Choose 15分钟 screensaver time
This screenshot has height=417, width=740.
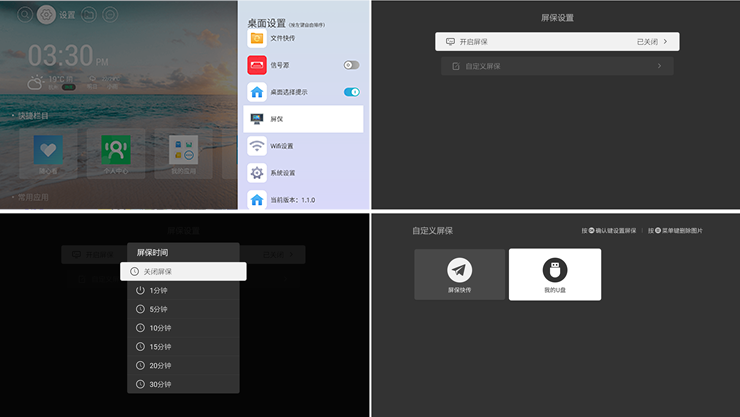[x=183, y=347]
